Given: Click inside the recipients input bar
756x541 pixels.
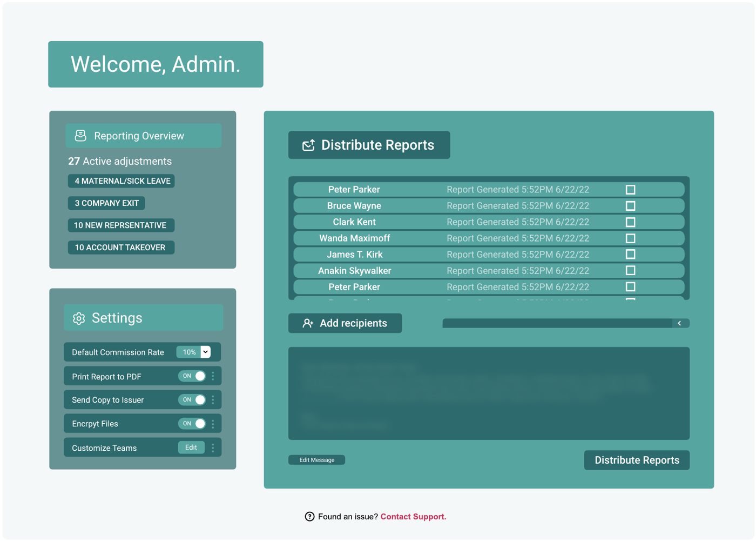Looking at the screenshot, I should pyautogui.click(x=557, y=323).
